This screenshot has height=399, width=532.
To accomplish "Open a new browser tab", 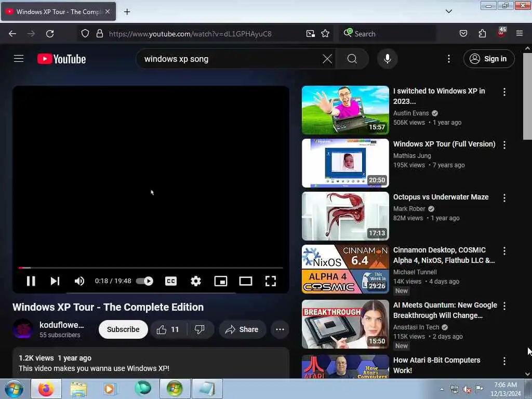I will [127, 11].
